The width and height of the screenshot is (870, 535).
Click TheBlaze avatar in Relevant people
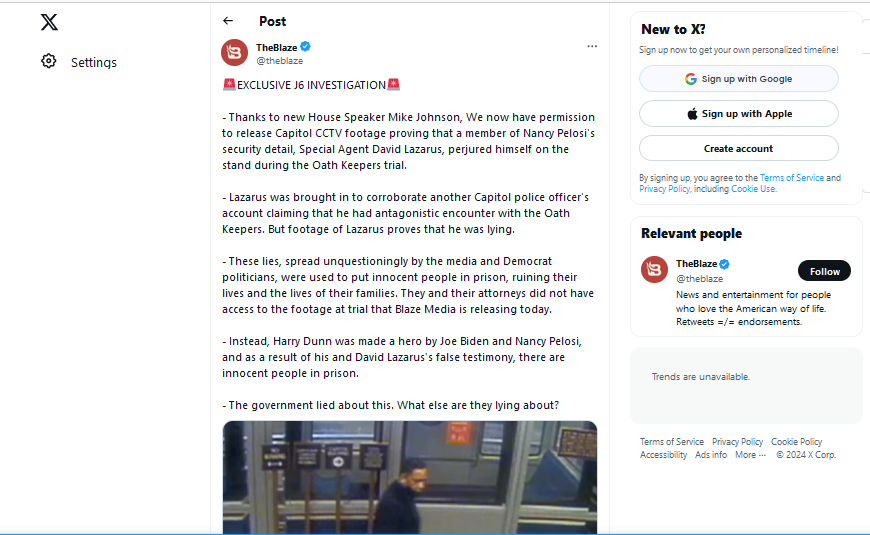(654, 270)
